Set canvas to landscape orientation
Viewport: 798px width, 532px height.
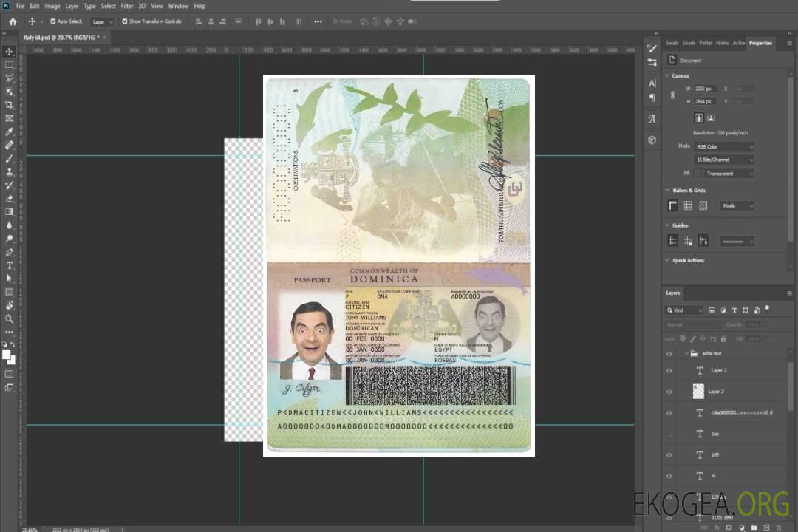click(x=711, y=117)
